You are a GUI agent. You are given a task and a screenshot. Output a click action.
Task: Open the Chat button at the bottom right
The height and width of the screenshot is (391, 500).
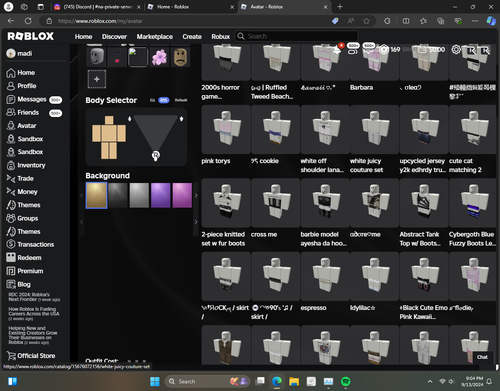click(482, 357)
